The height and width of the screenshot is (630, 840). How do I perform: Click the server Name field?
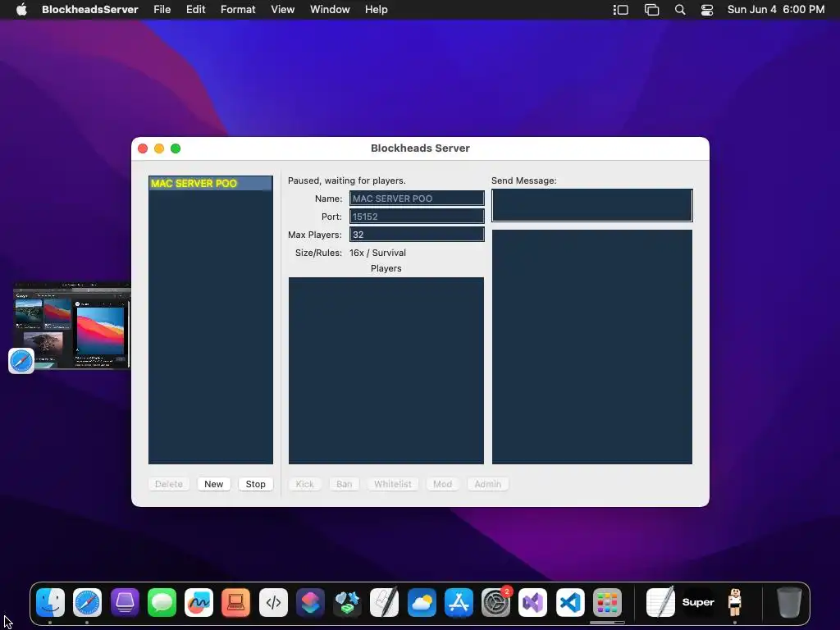(417, 199)
